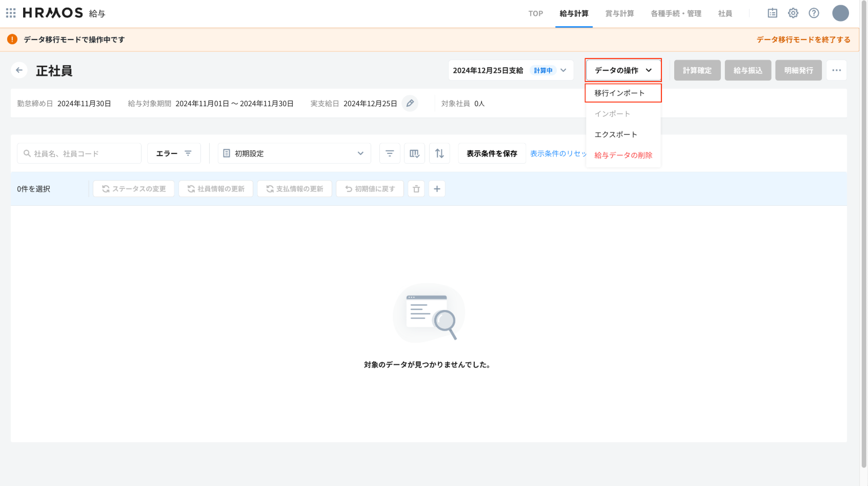Viewport: 868px width, 486px height.
Task: Open the user avatar profile menu
Action: tap(840, 13)
